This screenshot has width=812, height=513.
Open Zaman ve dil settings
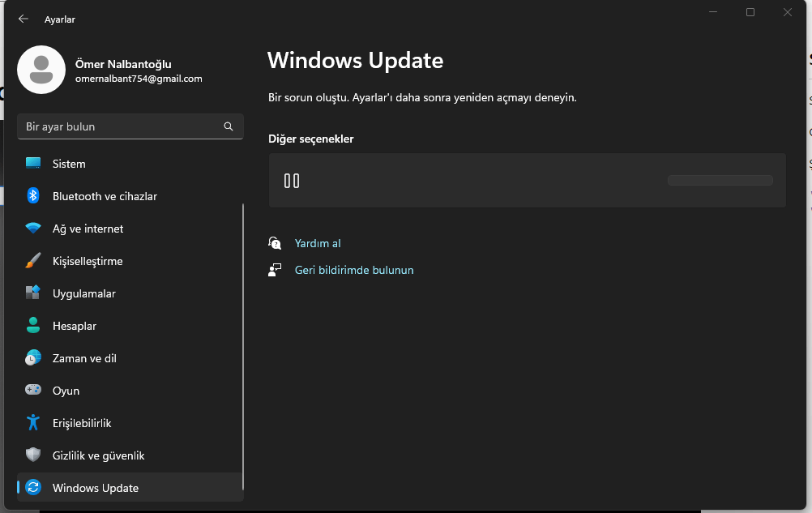coord(130,358)
